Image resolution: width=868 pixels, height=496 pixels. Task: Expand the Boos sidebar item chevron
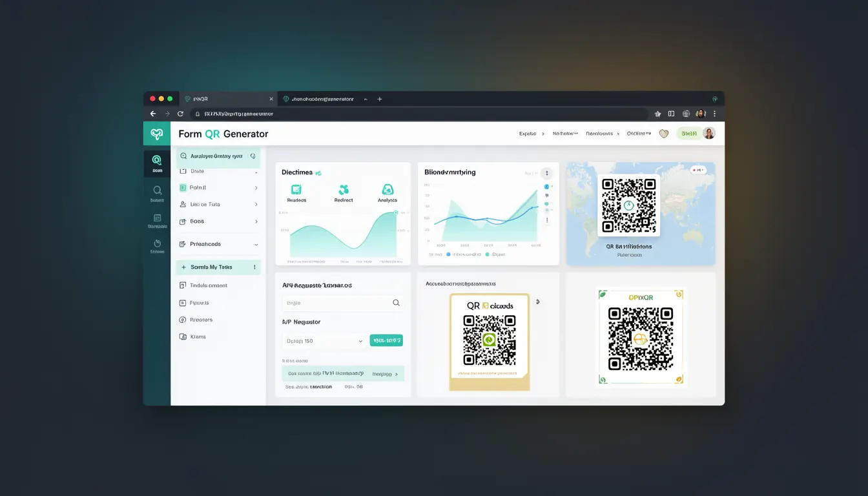[256, 222]
